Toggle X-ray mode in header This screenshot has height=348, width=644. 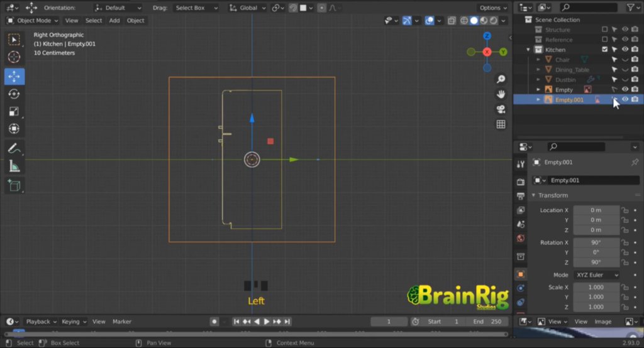(x=452, y=21)
